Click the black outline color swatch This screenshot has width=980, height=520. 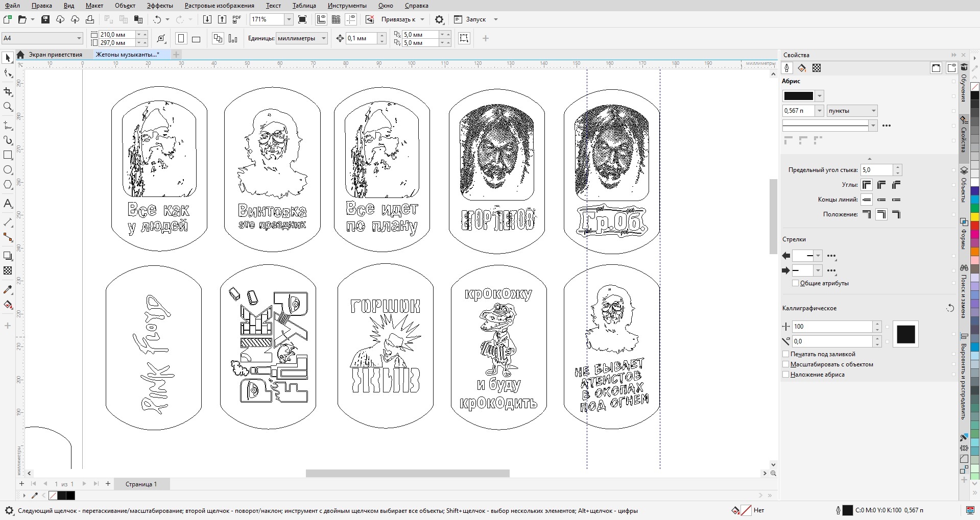tap(798, 96)
